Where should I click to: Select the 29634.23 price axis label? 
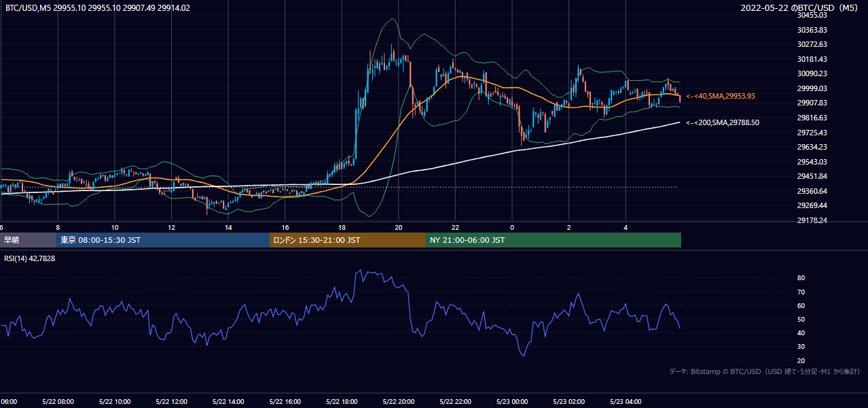coord(812,147)
